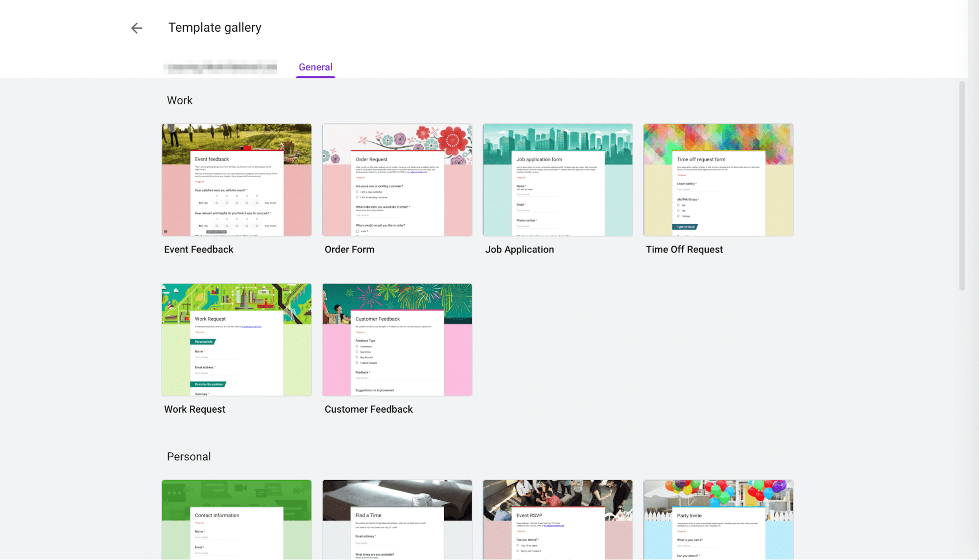Click the Customer Feedback template icon
The height and width of the screenshot is (560, 979).
397,340
